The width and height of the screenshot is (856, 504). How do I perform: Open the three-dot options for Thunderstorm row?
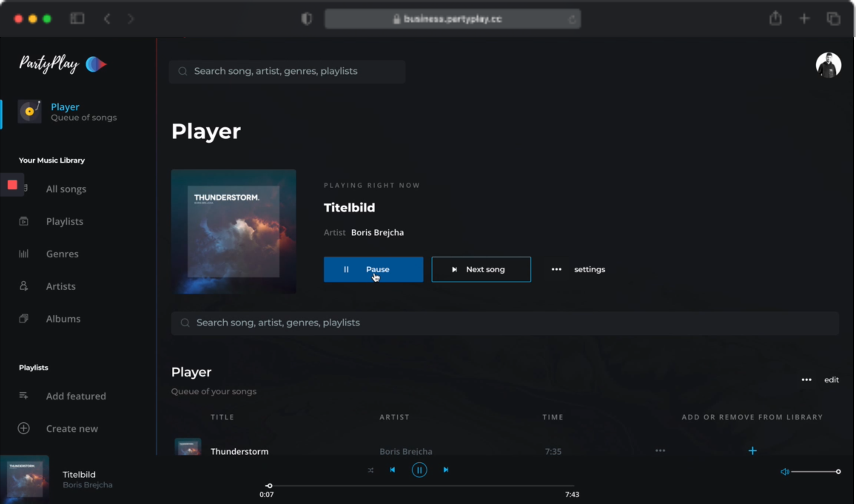660,451
